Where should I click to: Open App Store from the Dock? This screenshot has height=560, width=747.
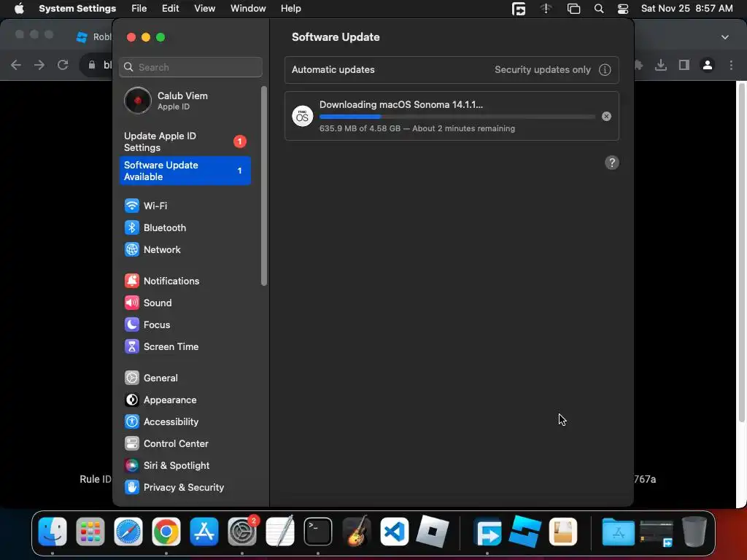pos(204,532)
